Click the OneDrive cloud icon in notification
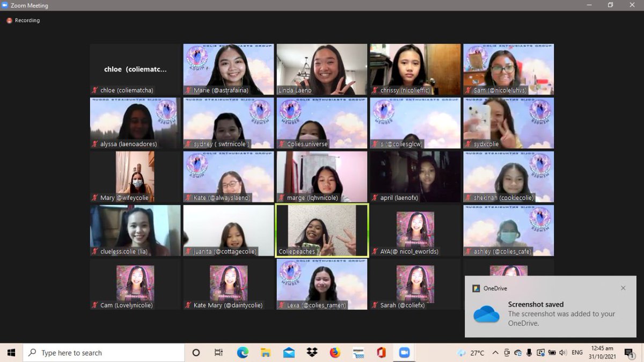 [x=486, y=314]
